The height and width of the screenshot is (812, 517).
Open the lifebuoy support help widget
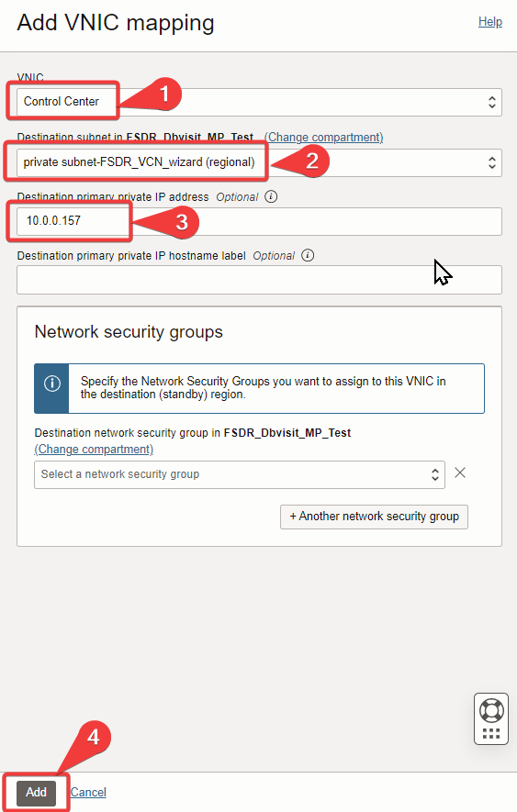tap(491, 710)
